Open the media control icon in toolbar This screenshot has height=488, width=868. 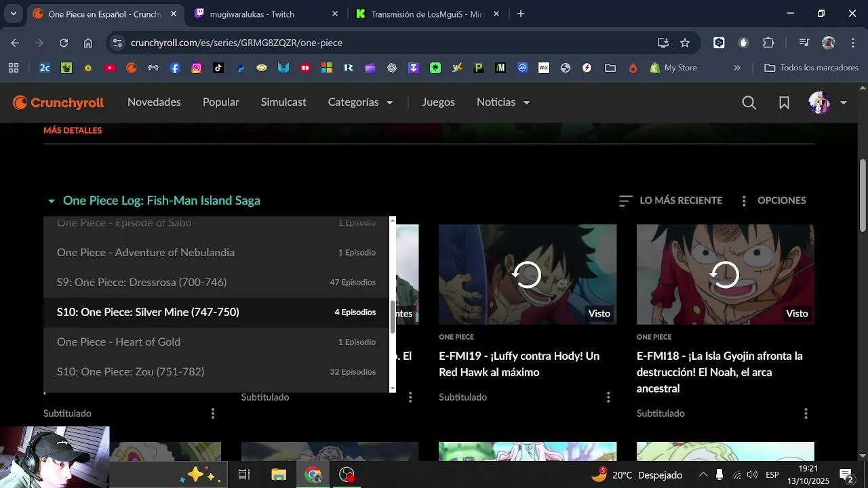tap(804, 43)
